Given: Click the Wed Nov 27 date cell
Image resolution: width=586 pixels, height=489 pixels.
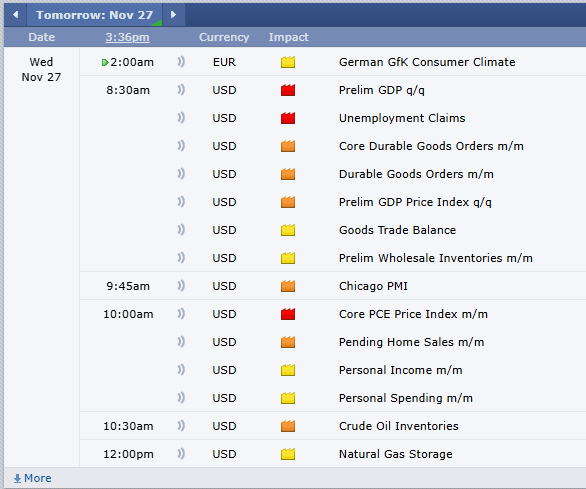Looking at the screenshot, I should click(41, 70).
